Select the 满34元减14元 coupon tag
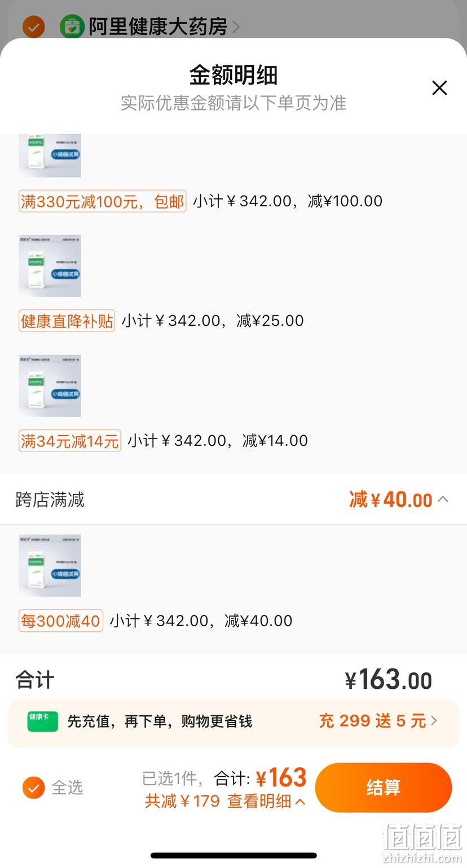This screenshot has height=868, width=467. (70, 441)
